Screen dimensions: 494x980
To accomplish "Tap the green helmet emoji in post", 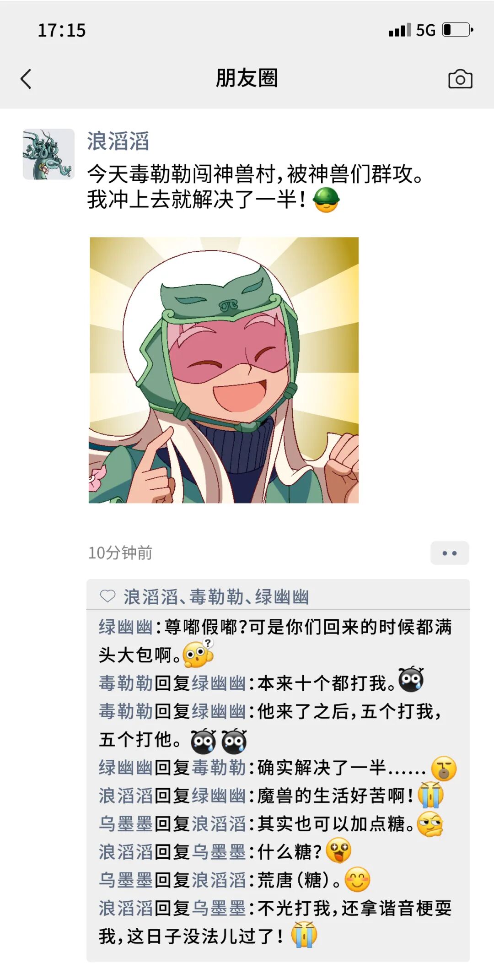I will (326, 200).
